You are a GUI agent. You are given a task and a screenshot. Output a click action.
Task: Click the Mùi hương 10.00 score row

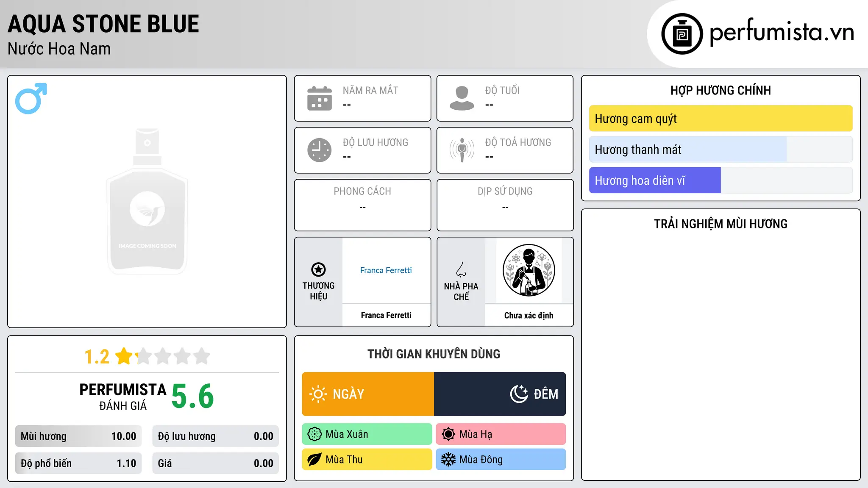point(78,436)
